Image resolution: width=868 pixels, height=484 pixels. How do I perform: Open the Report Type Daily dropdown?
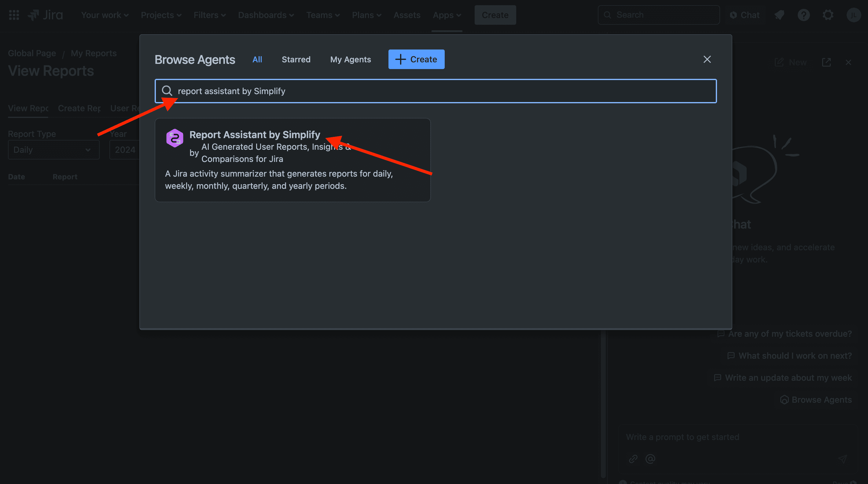53,149
